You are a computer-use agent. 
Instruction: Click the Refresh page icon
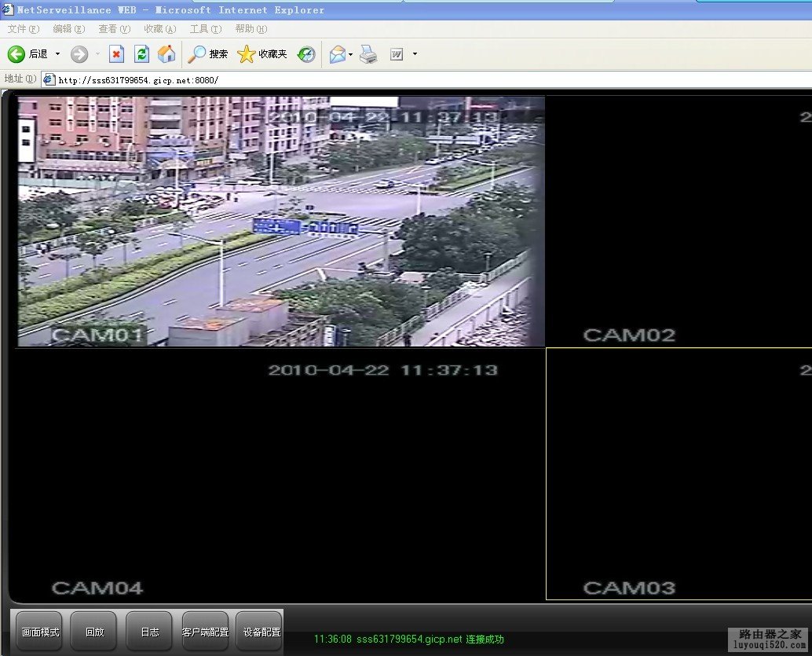coord(141,54)
